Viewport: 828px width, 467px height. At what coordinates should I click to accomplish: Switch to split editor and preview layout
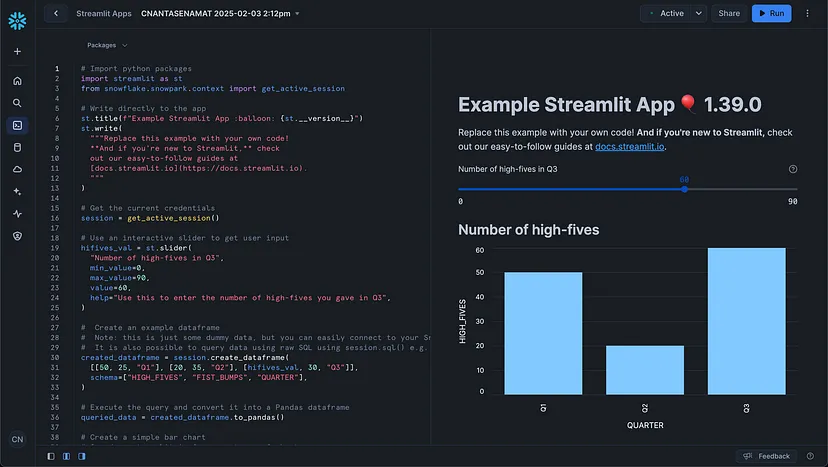pyautogui.click(x=66, y=456)
